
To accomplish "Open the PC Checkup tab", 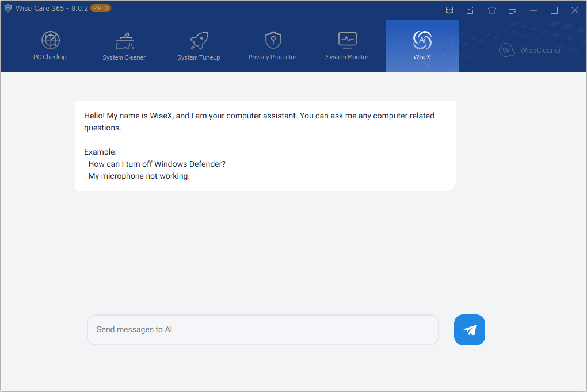I will click(x=50, y=46).
